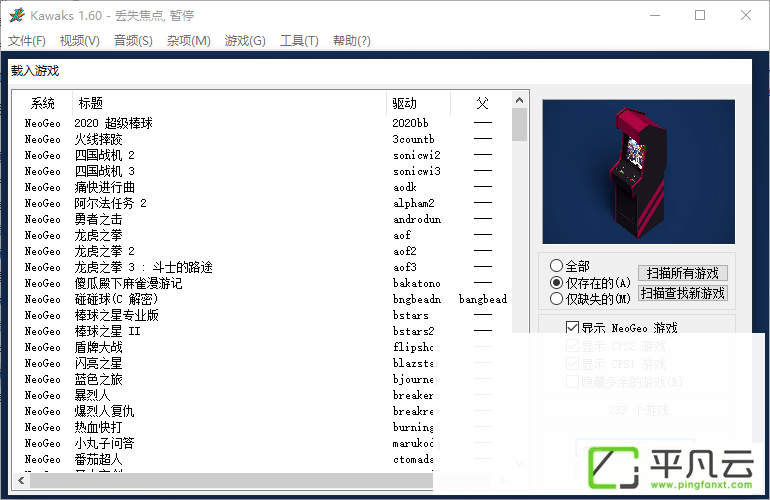Click driver name sonicwi2
This screenshot has width=770, height=500.
pos(416,155)
